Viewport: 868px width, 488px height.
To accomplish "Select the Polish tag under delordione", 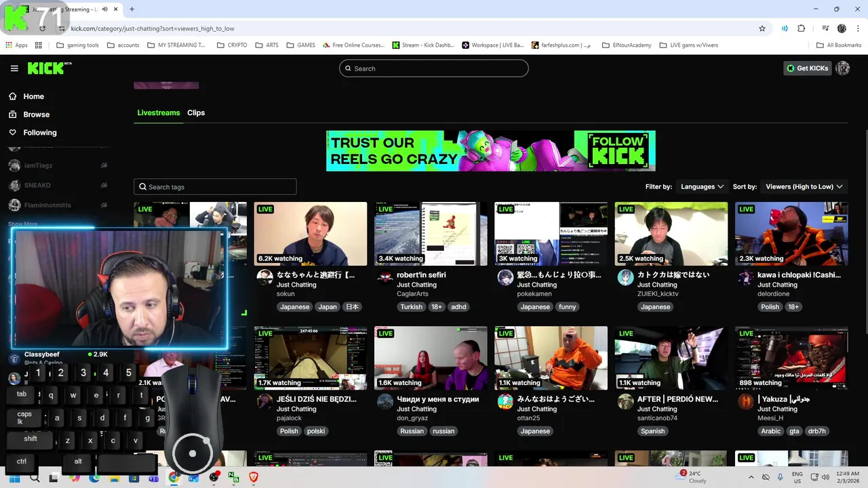I will point(770,307).
